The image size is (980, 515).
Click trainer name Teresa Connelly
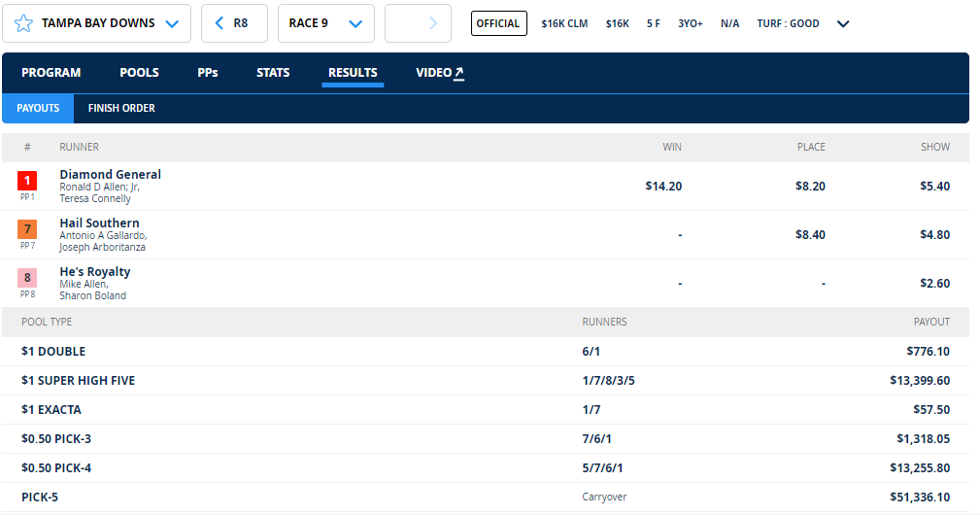coord(95,199)
